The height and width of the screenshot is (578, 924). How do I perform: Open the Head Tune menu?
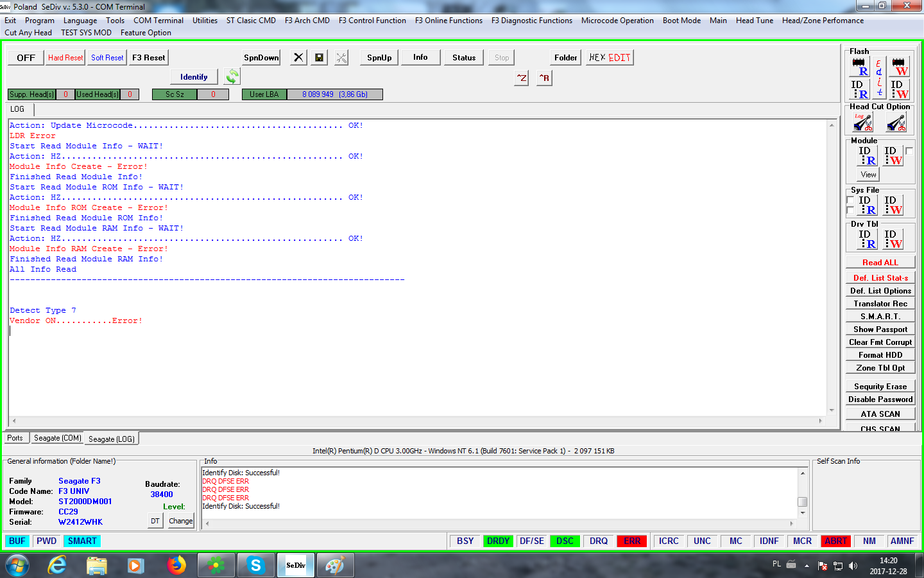click(x=755, y=21)
